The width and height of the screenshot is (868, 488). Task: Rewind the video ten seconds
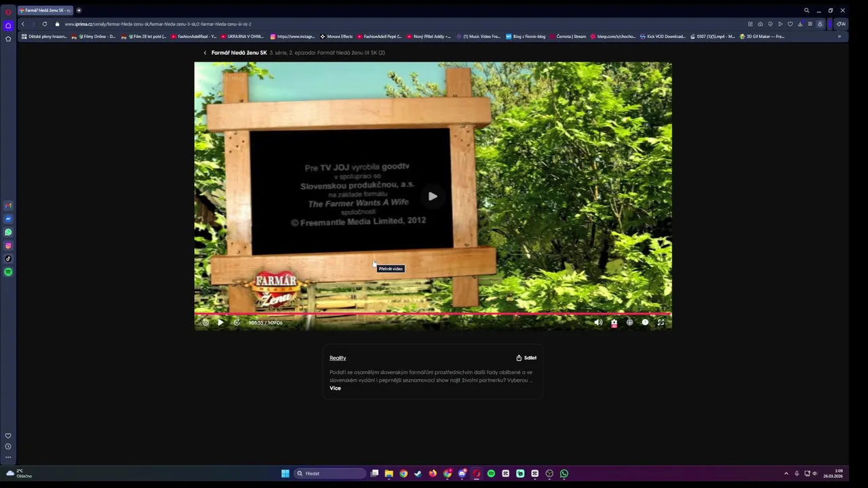(x=205, y=323)
